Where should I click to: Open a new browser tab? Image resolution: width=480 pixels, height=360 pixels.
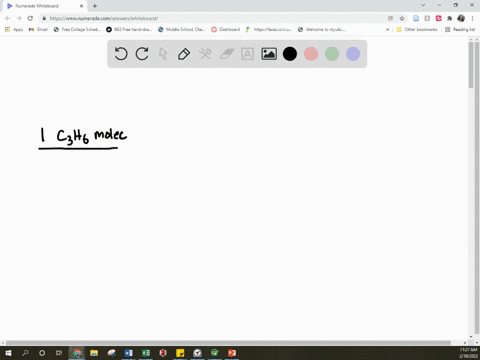tap(95, 6)
